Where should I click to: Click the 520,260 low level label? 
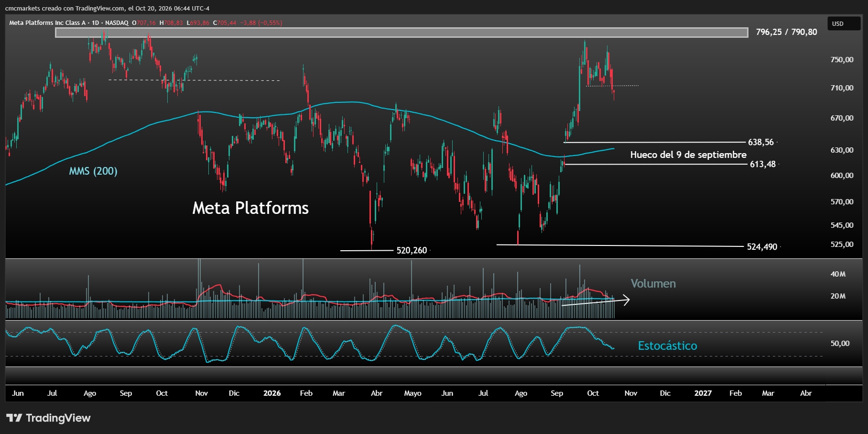coord(412,250)
